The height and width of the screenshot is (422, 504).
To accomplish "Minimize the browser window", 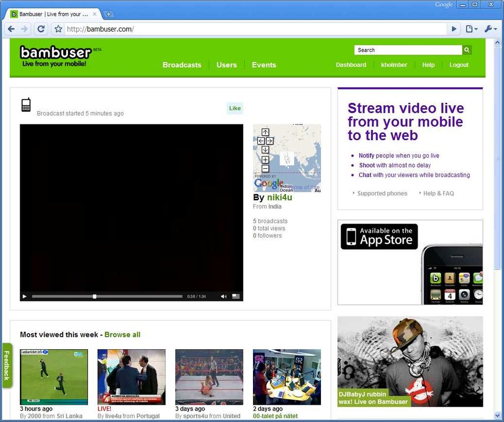I will (463, 4).
